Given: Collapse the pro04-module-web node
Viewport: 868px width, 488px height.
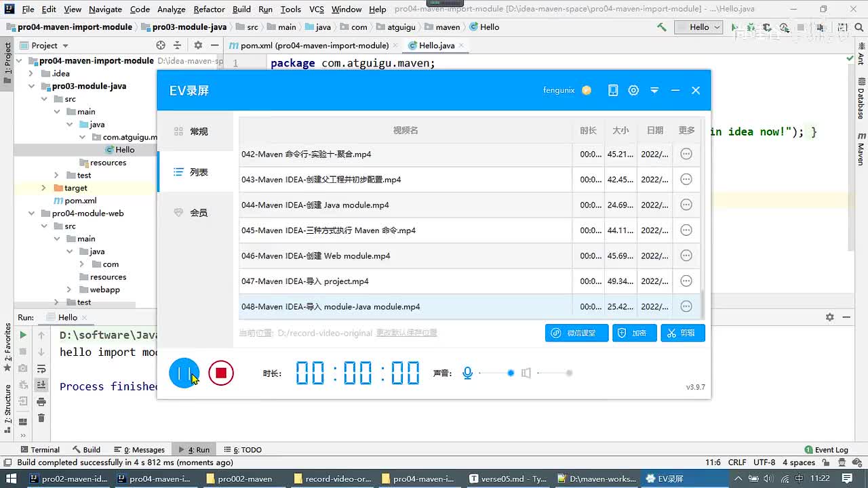Looking at the screenshot, I should [x=31, y=213].
